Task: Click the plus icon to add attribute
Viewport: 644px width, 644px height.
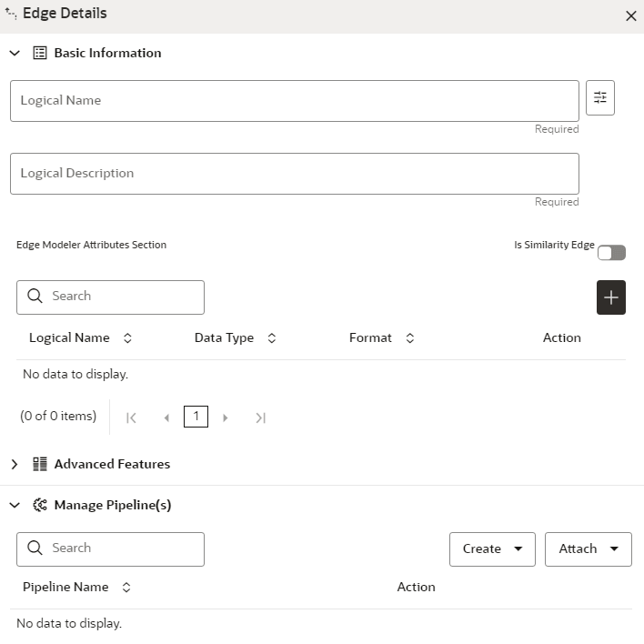Action: pyautogui.click(x=611, y=297)
